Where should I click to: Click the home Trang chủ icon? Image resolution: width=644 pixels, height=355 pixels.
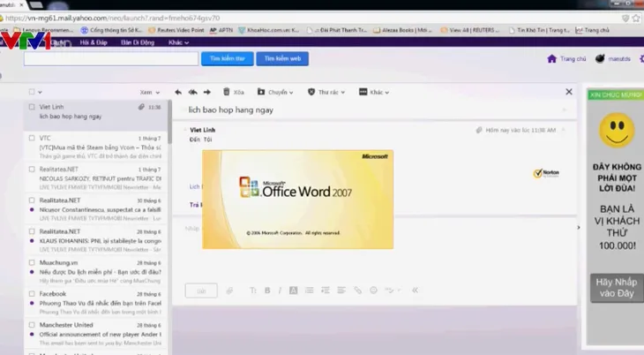(x=551, y=59)
